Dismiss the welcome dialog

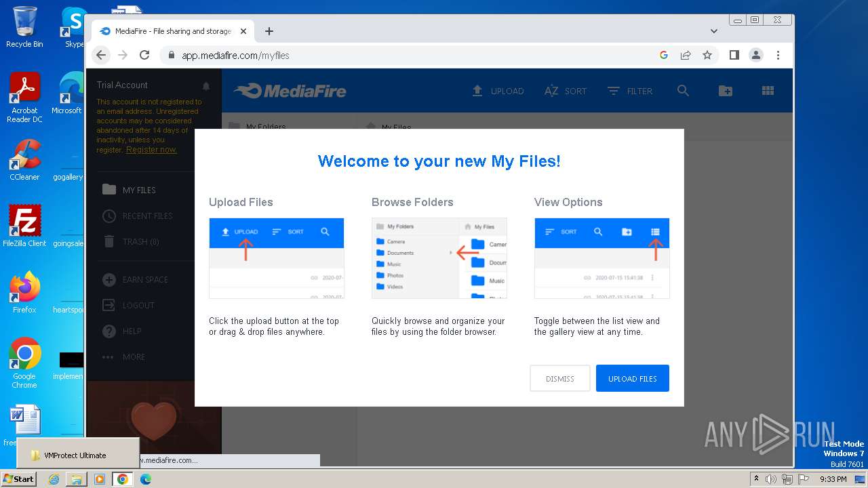click(x=560, y=378)
